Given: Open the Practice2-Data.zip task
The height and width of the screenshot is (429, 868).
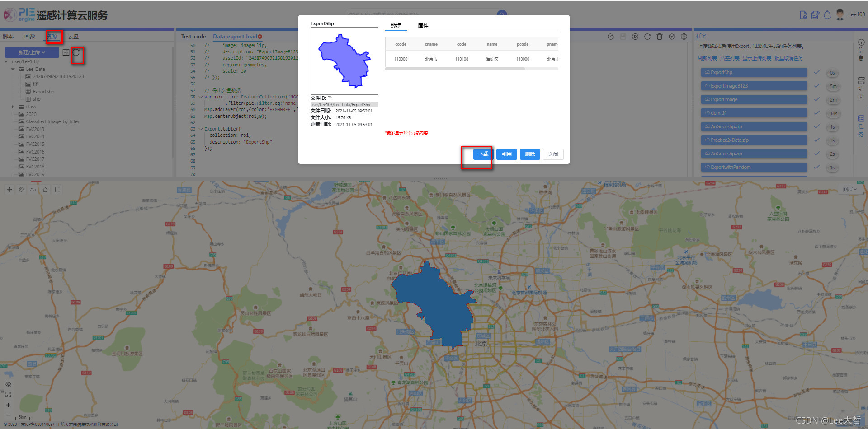Looking at the screenshot, I should [754, 140].
